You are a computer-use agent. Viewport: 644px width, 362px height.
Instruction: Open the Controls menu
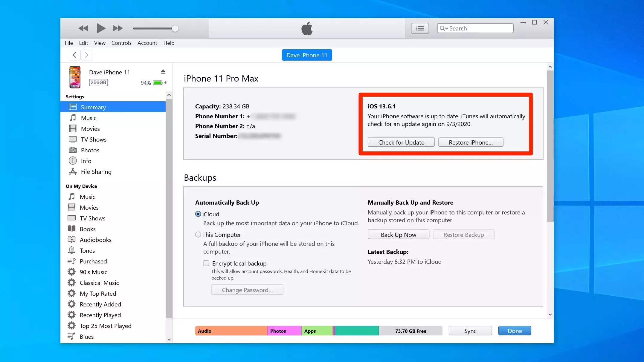tap(121, 43)
